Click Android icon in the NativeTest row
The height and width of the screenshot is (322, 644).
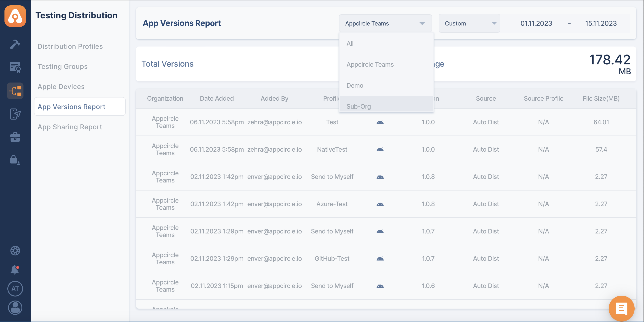[380, 150]
